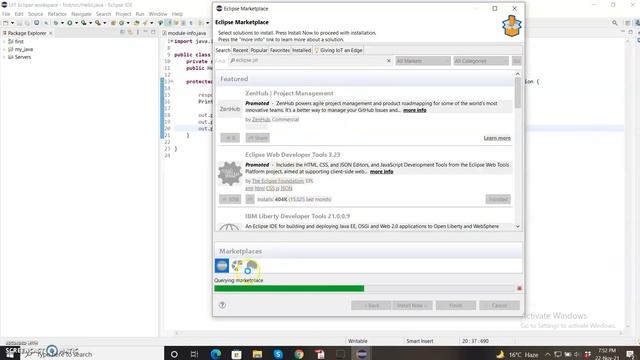Clear the search text with the X button
Screen dimensions: 640x360
point(389,61)
